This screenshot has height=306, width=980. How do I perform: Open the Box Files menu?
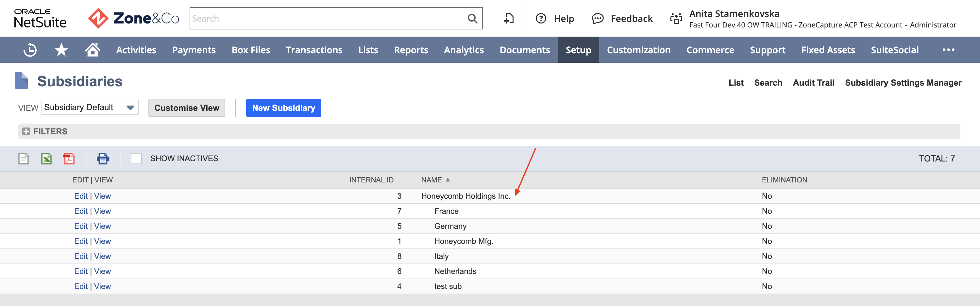tap(251, 50)
